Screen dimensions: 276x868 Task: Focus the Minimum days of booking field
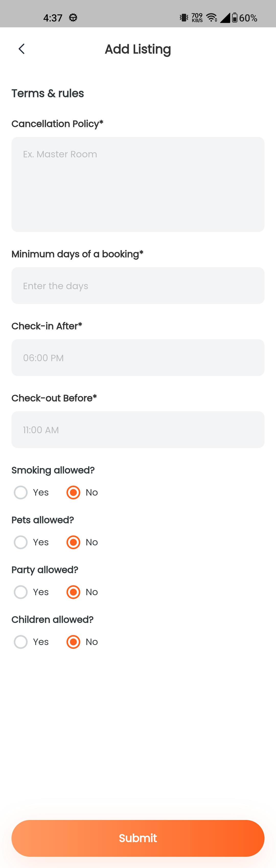tap(138, 286)
